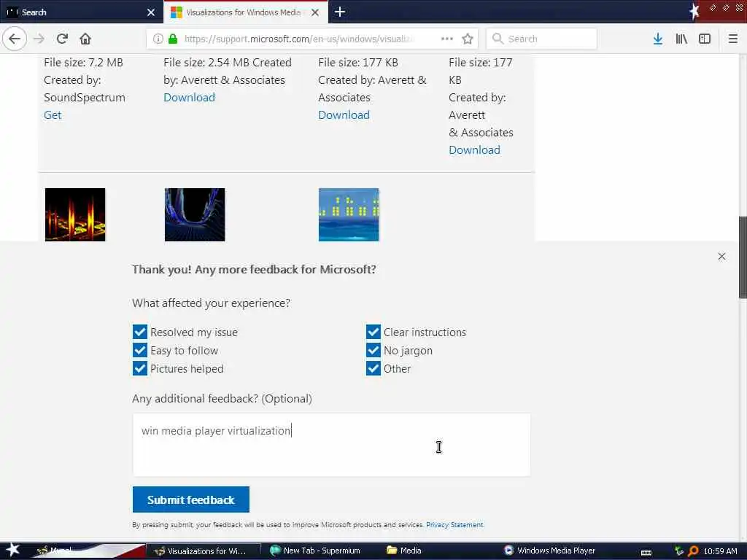Viewport: 747px width, 560px height.
Task: Submit feedback to Microsoft
Action: point(190,499)
